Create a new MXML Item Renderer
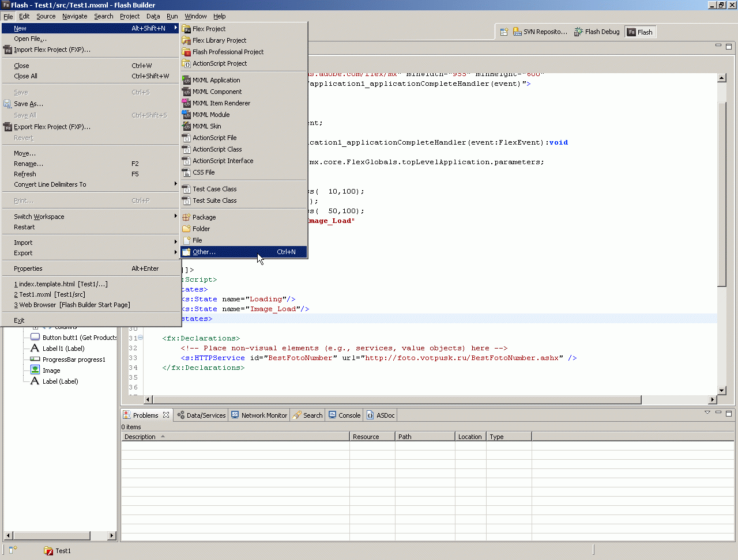 coord(244,103)
